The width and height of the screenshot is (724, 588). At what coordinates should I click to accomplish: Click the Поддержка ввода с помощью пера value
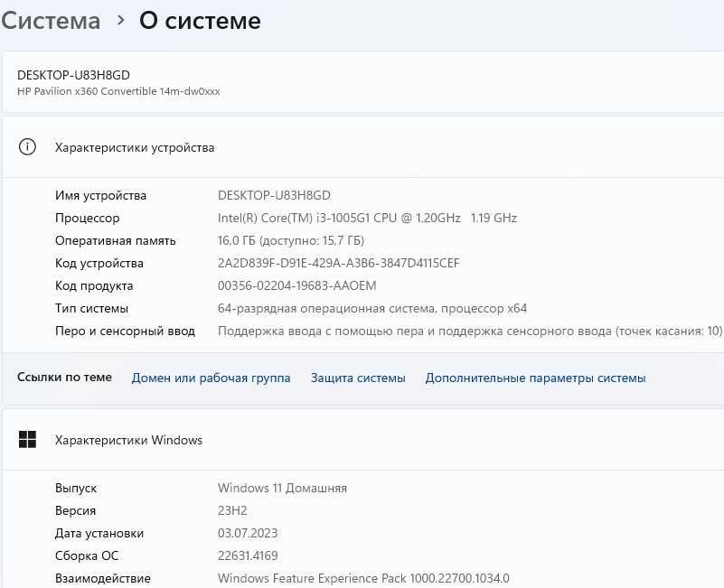coord(470,331)
